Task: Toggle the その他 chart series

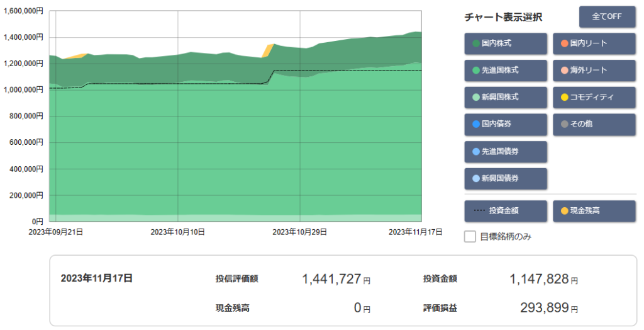Action: coord(595,125)
